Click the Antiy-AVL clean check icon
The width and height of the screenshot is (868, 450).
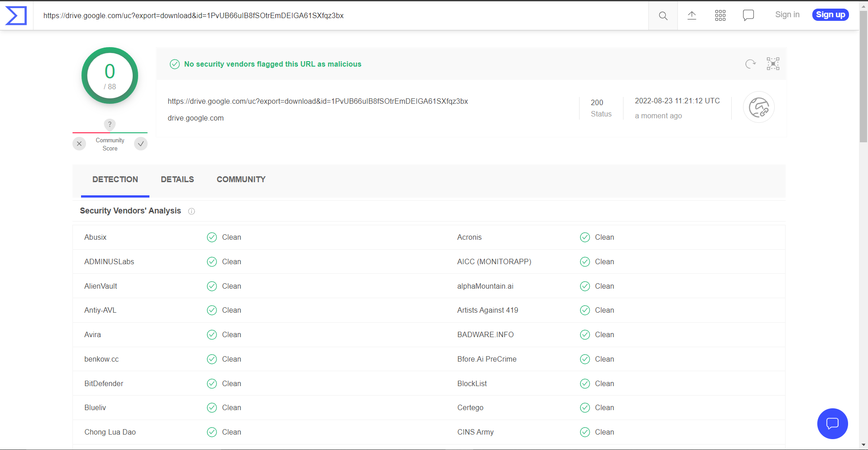click(212, 310)
